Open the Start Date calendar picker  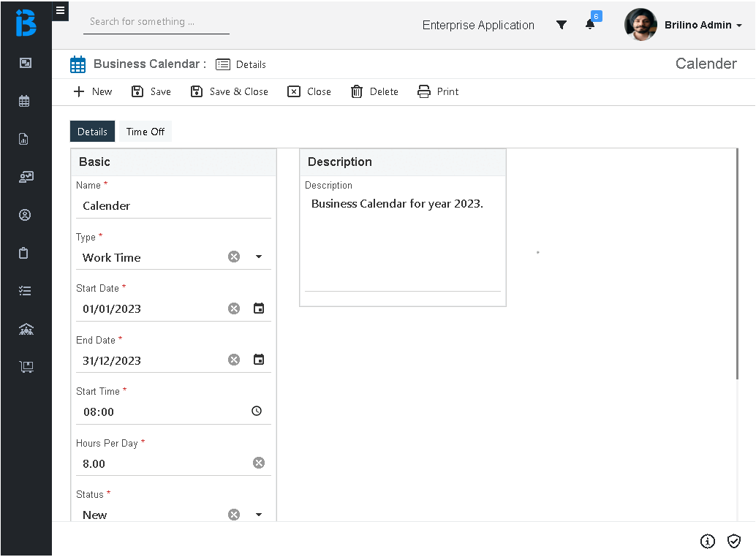click(x=259, y=308)
